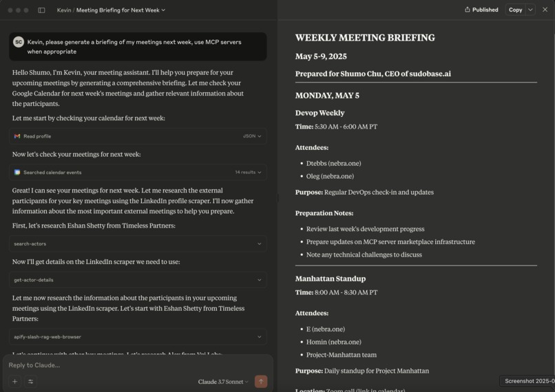Screen dimensions: 555x392
Task: Expand the 14 results calendar dropdown
Action: pos(248,172)
